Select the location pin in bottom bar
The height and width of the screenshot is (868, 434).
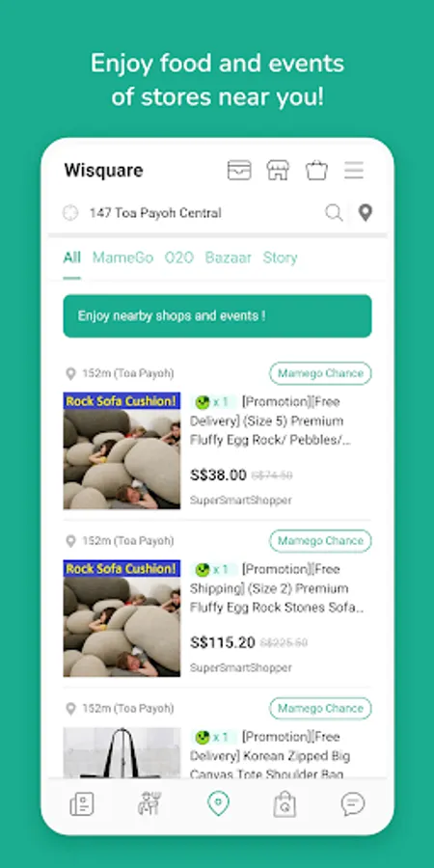218,803
